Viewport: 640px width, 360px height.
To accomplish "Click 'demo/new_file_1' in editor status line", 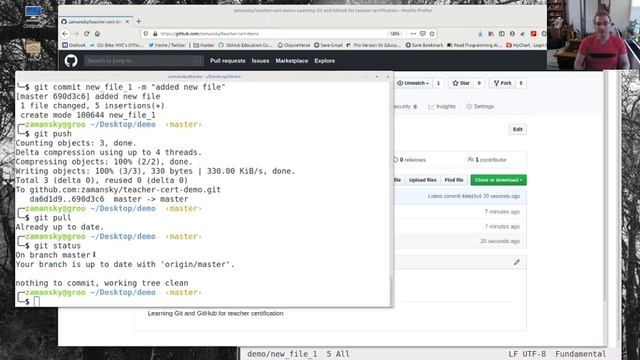I will [x=282, y=354].
